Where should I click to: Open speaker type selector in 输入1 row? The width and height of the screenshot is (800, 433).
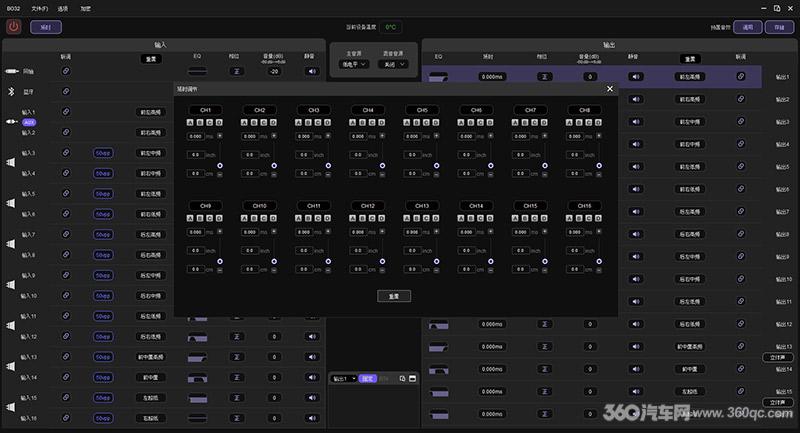coord(151,112)
